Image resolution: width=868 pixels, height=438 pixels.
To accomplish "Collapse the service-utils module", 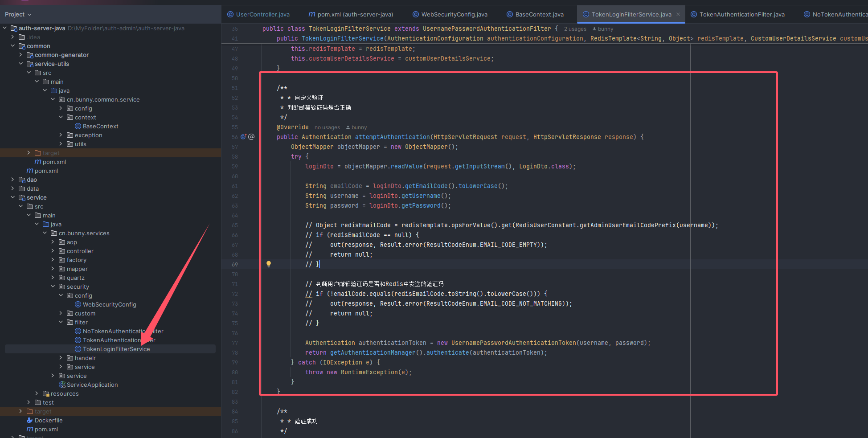I will [x=21, y=64].
